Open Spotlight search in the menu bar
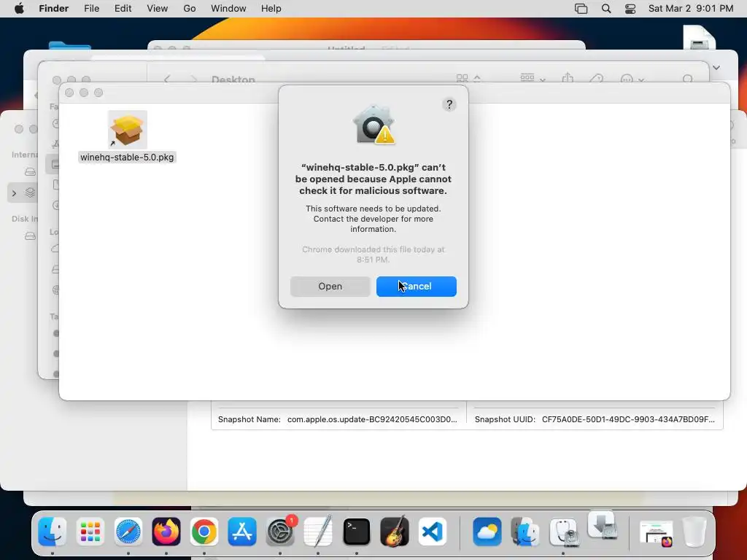The width and height of the screenshot is (747, 560). pos(606,9)
